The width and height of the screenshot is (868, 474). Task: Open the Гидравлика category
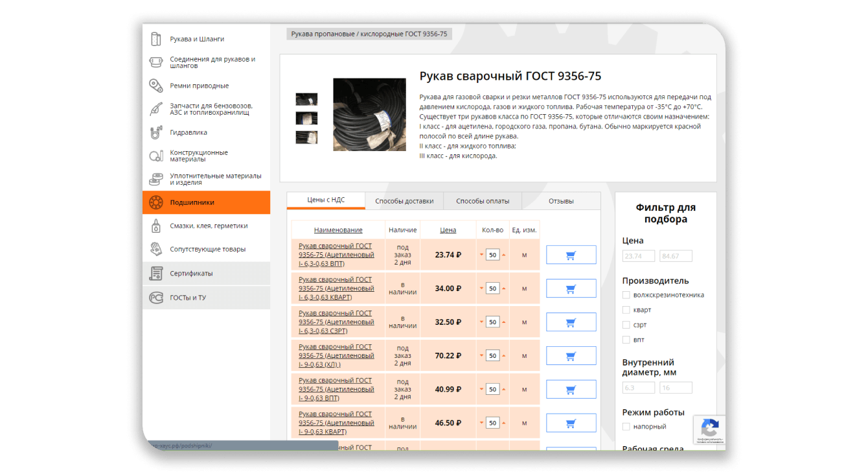(188, 132)
